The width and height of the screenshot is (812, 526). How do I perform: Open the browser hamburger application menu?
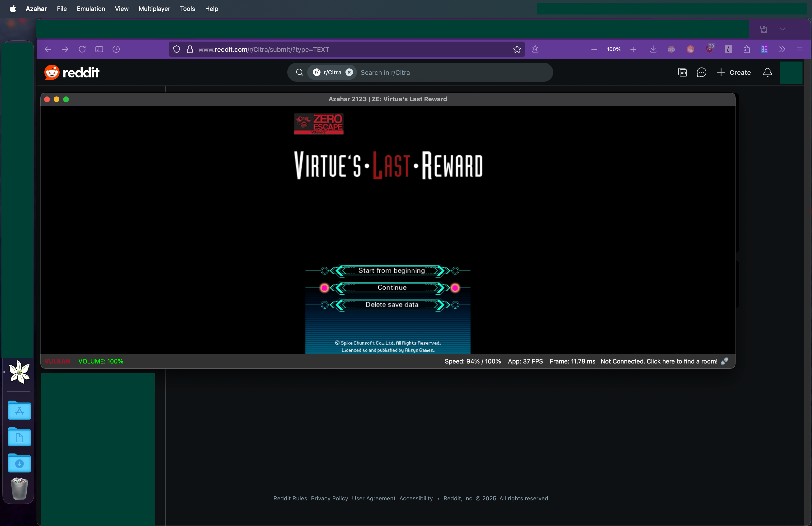coord(799,49)
